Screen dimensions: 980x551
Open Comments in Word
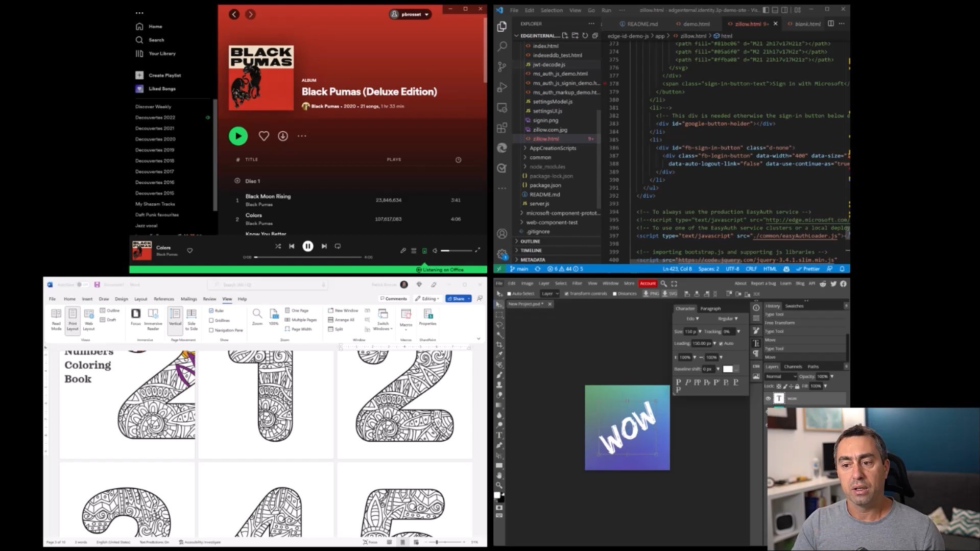point(393,299)
